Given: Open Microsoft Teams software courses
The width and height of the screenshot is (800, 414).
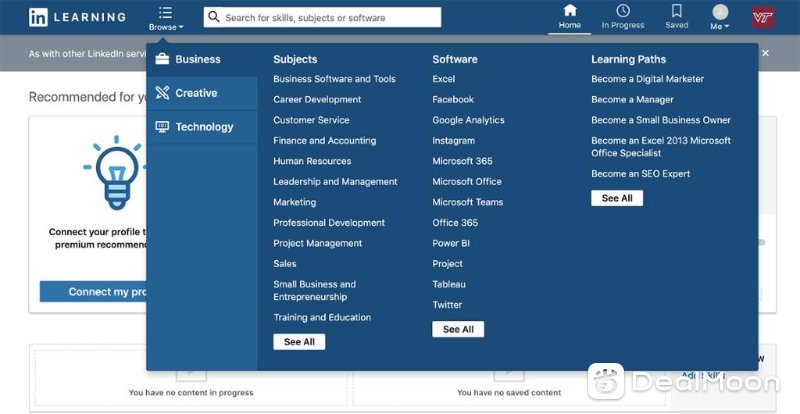Looking at the screenshot, I should (x=467, y=202).
